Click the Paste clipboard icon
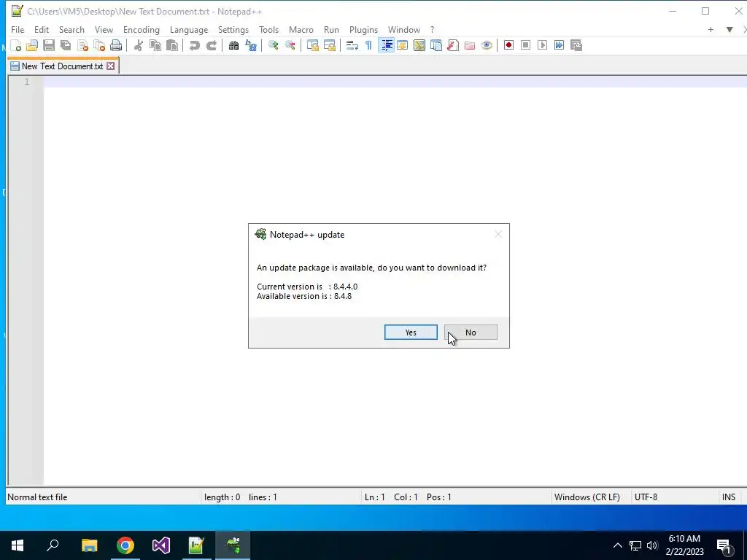Screen dimensions: 747x560 pyautogui.click(x=172, y=45)
